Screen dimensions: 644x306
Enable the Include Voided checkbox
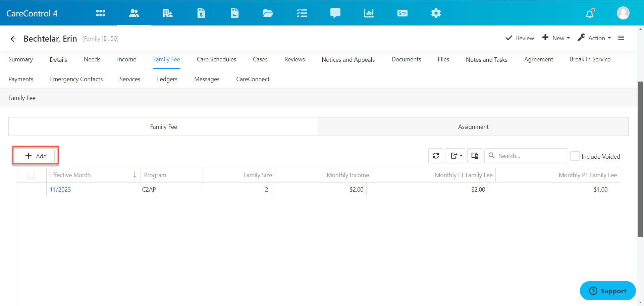coord(575,156)
